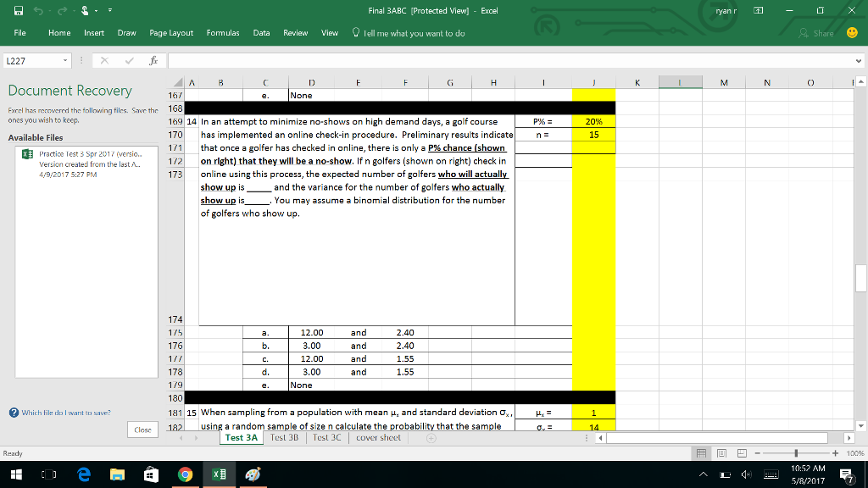Select cell containing the 20% value

593,122
